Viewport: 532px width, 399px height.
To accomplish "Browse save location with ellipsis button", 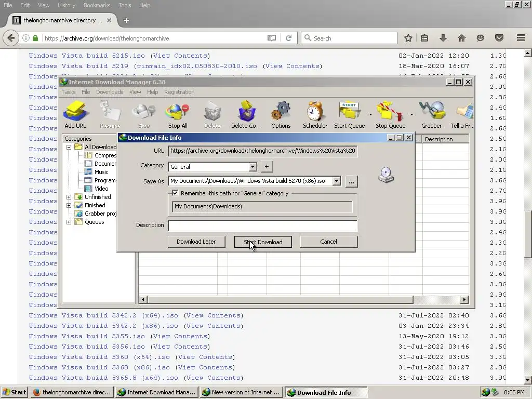I will [351, 181].
